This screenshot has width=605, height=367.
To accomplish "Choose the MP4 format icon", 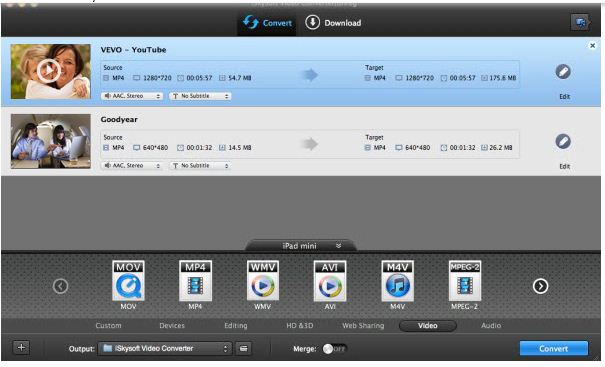I will pyautogui.click(x=195, y=281).
